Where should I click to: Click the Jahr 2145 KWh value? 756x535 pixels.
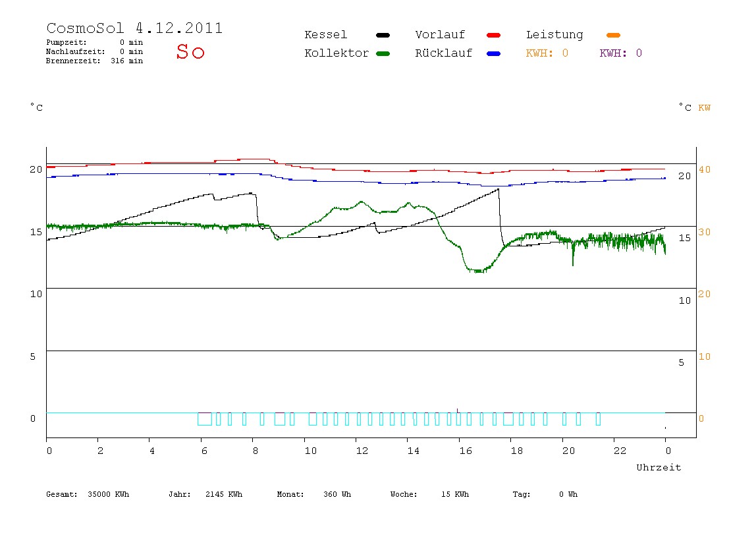224,494
